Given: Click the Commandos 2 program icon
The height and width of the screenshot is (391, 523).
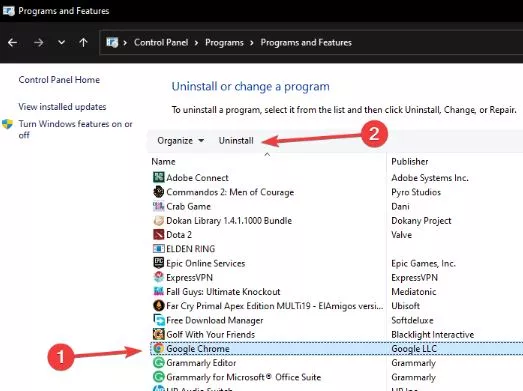Looking at the screenshot, I should pos(158,191).
